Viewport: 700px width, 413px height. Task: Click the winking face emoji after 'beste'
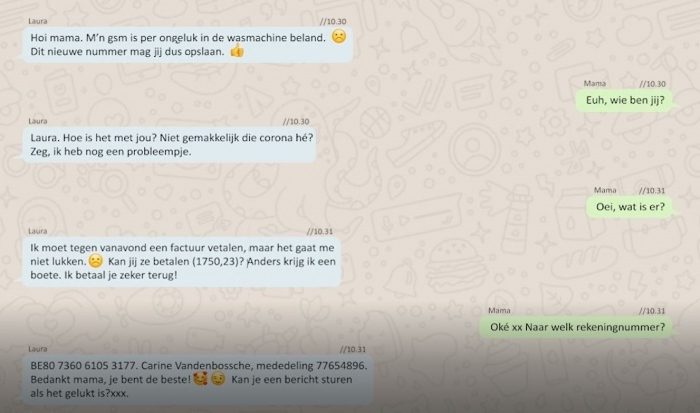tap(218, 380)
